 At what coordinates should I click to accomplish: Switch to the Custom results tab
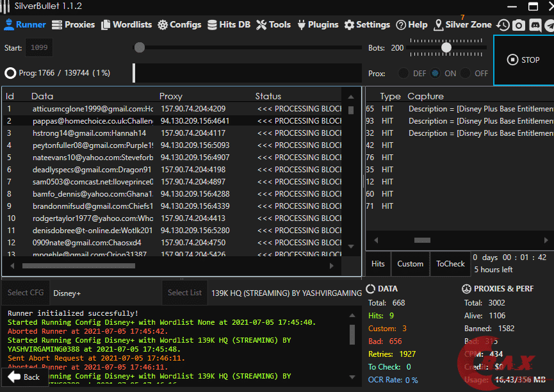410,263
